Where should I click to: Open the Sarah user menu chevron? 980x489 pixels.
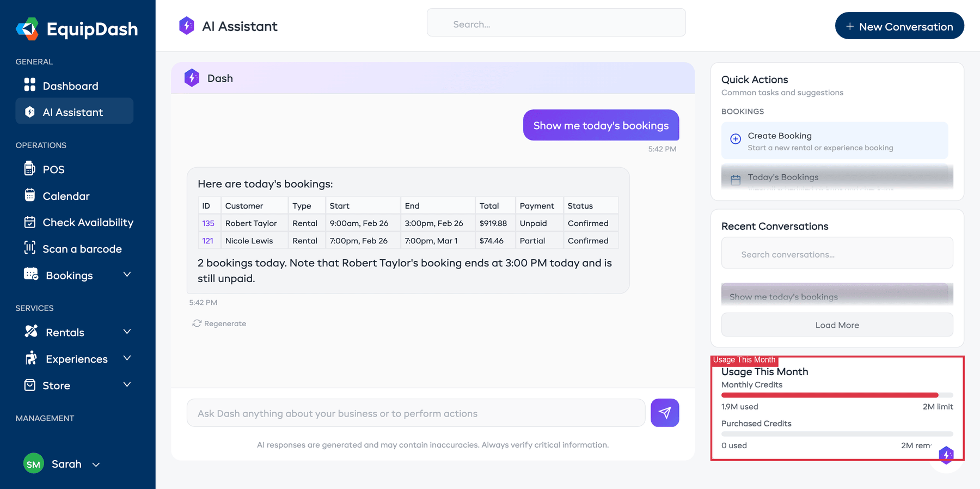pos(96,464)
